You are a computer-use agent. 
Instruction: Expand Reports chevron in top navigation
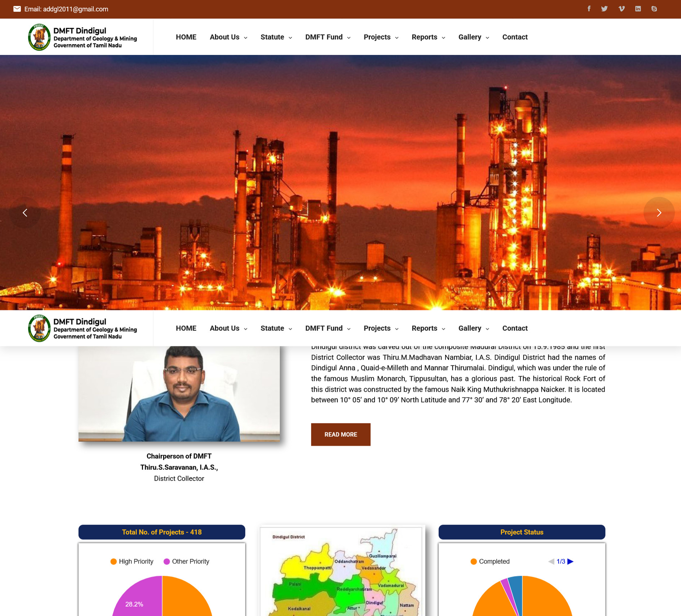coord(443,38)
